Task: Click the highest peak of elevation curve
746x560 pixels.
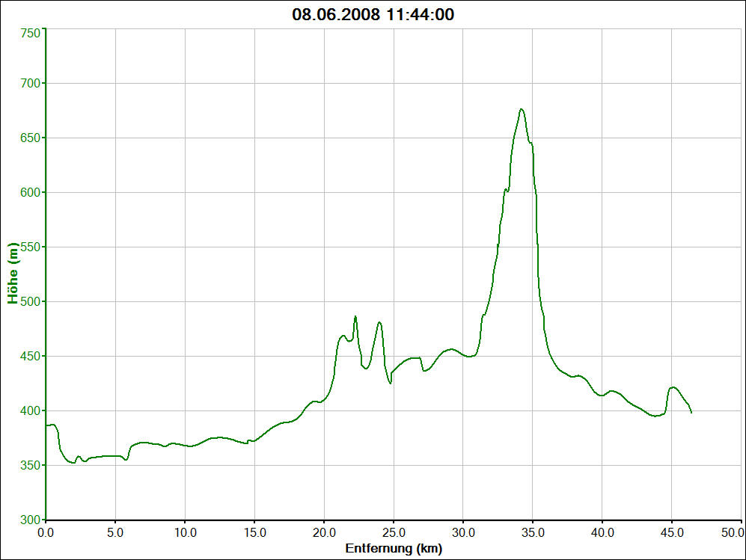Action: pyautogui.click(x=521, y=109)
